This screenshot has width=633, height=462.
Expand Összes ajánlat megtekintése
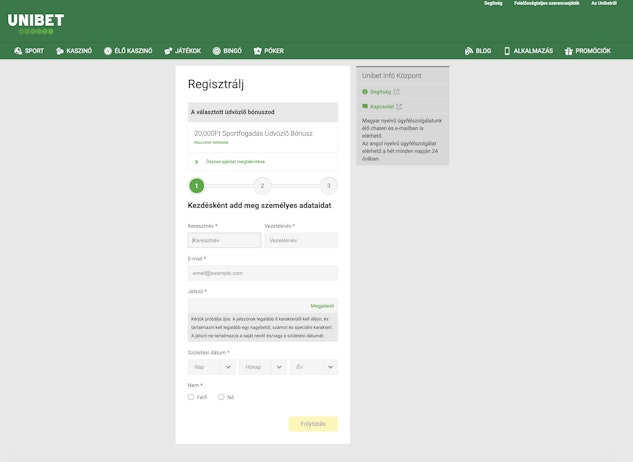tap(234, 161)
